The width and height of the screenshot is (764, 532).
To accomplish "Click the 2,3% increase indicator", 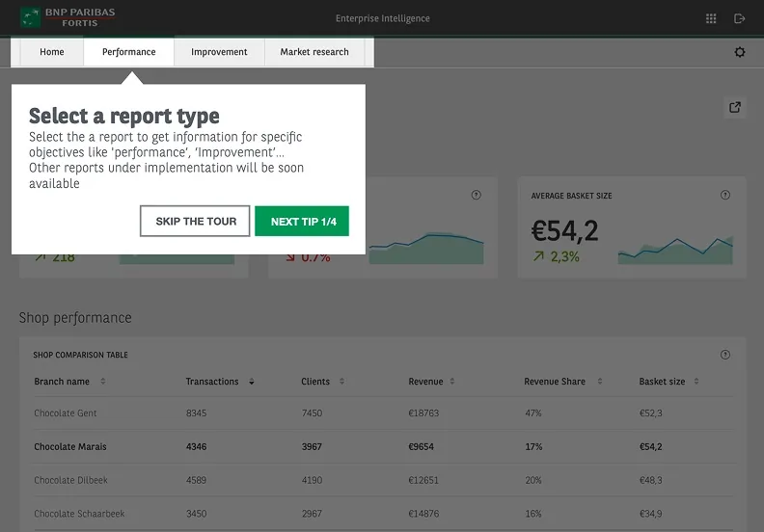I will [557, 256].
